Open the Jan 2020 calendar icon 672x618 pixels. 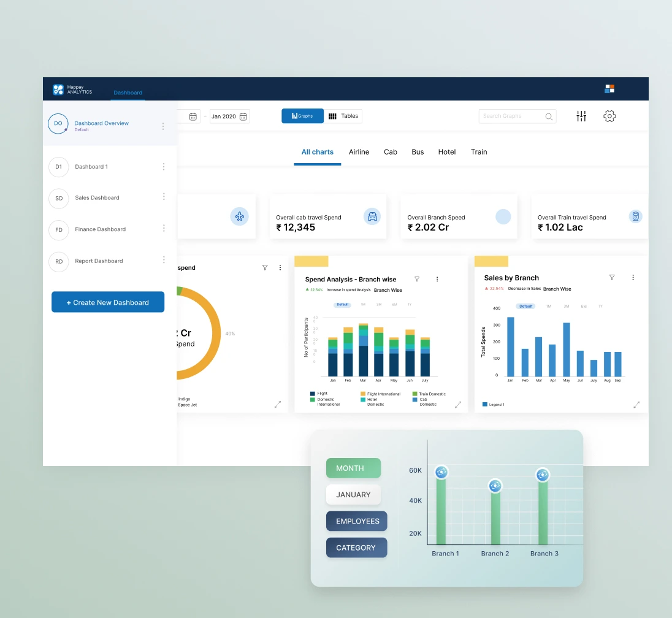click(x=243, y=116)
